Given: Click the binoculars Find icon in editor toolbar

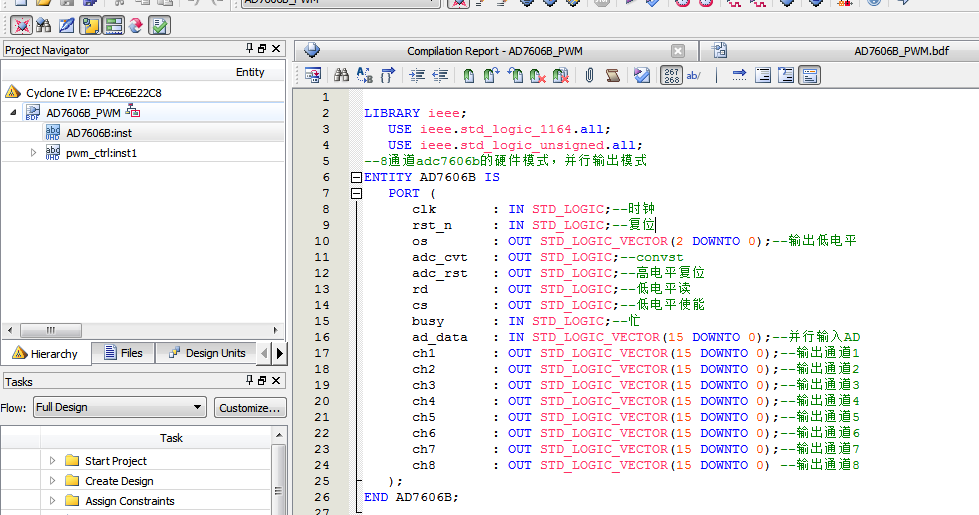Looking at the screenshot, I should coord(340,75).
